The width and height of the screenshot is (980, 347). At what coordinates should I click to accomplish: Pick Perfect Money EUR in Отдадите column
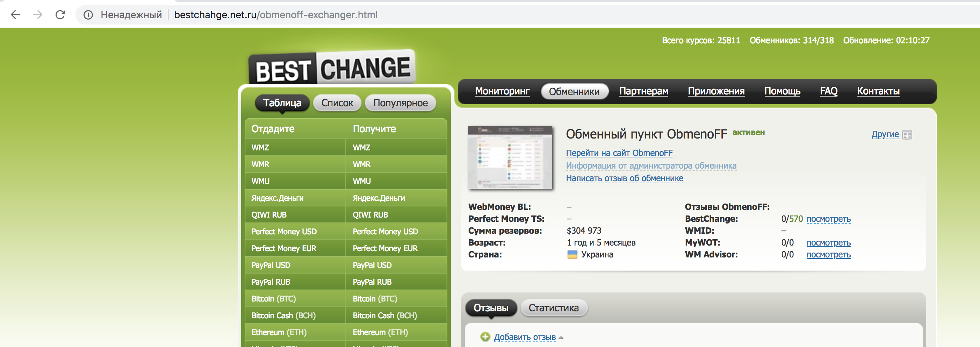[x=295, y=248]
